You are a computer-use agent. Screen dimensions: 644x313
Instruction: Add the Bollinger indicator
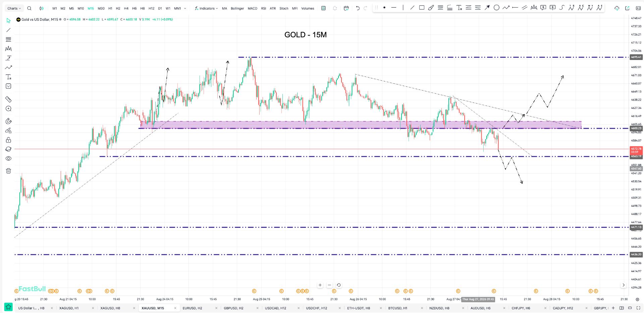click(x=237, y=8)
